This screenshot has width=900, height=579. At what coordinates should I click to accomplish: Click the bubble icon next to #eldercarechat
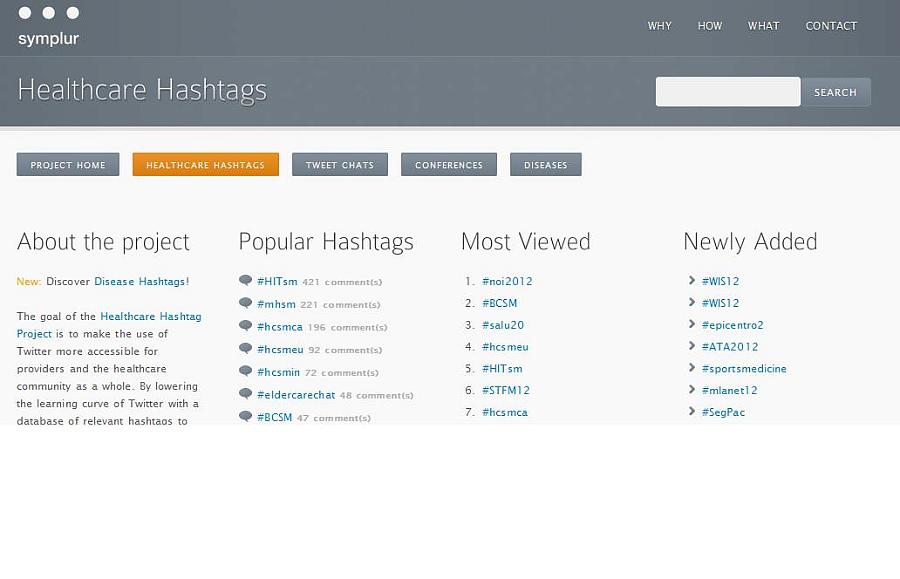click(246, 394)
